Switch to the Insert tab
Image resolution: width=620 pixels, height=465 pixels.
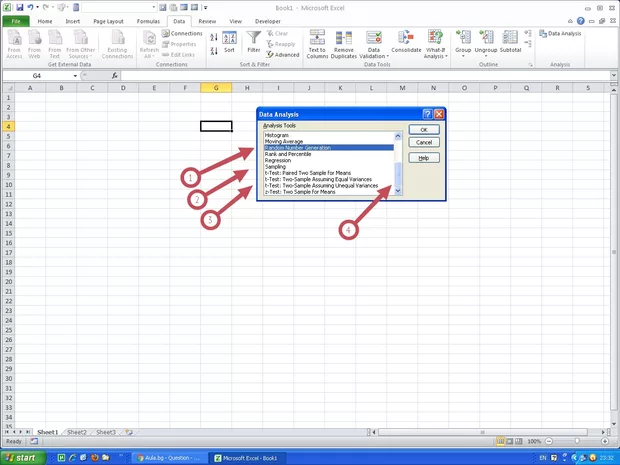[x=72, y=21]
